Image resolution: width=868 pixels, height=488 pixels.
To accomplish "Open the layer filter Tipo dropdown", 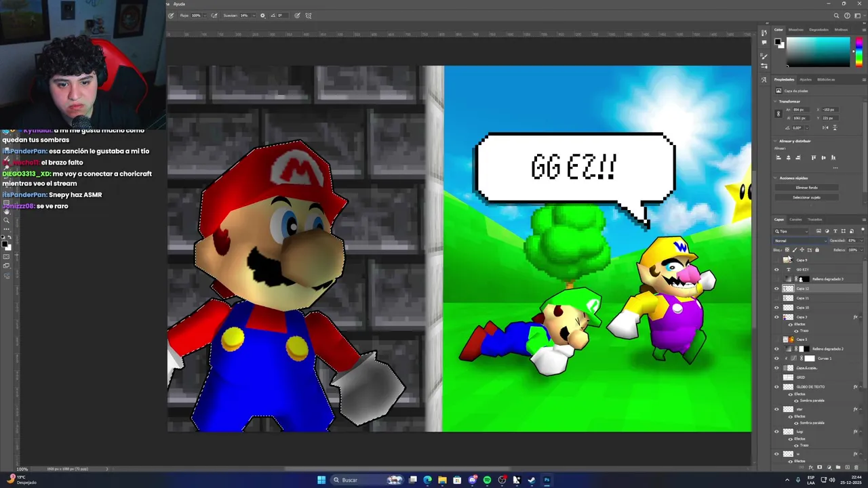I will click(x=792, y=231).
